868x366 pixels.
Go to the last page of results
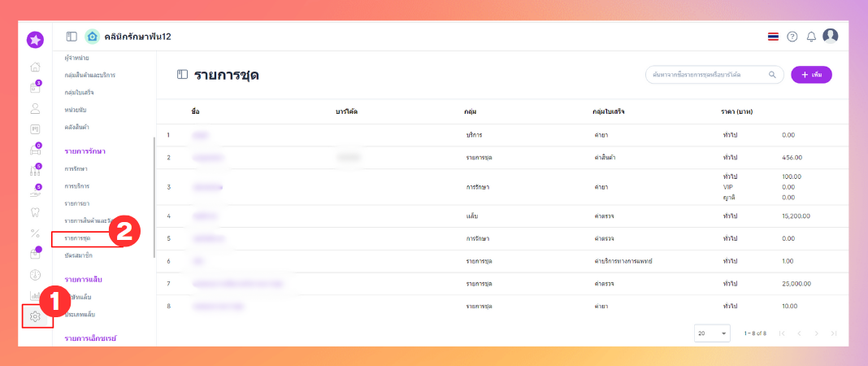point(834,333)
